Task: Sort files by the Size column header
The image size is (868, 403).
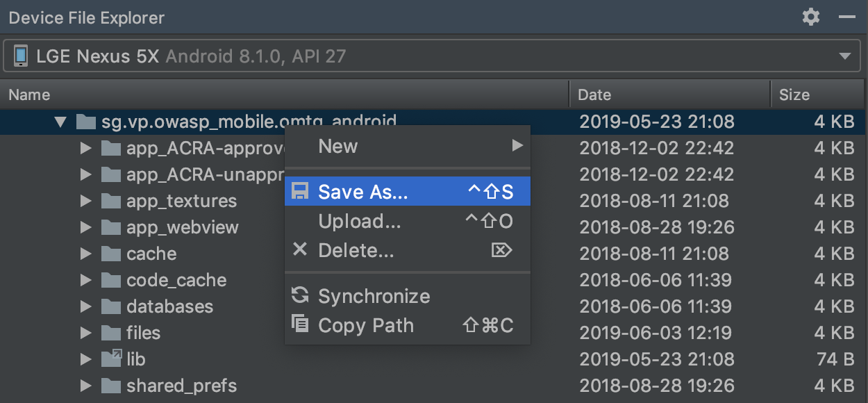Action: 794,94
